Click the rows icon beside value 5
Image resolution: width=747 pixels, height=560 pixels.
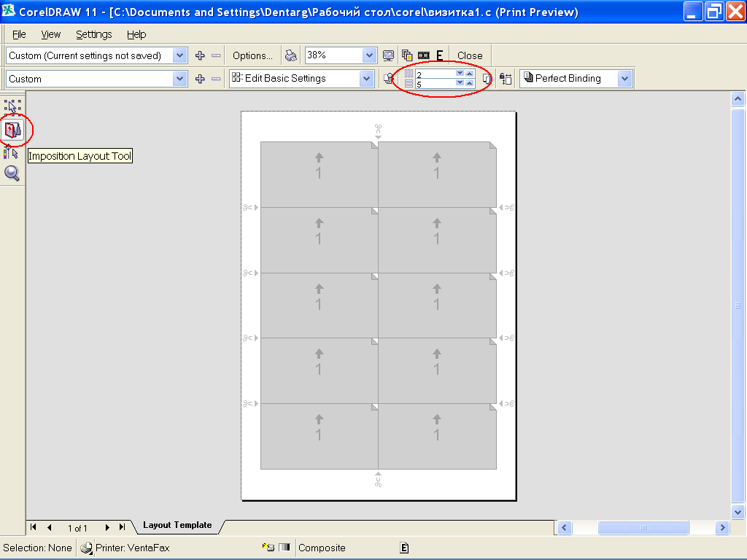point(409,84)
